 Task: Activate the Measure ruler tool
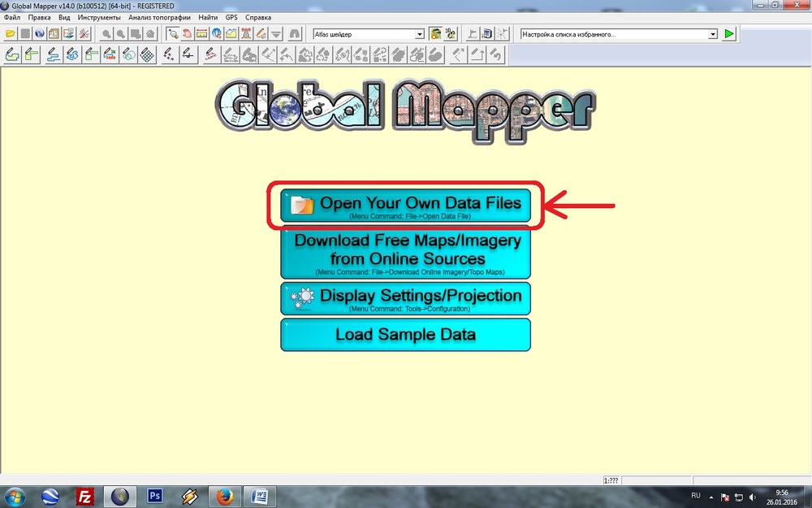coord(201,34)
